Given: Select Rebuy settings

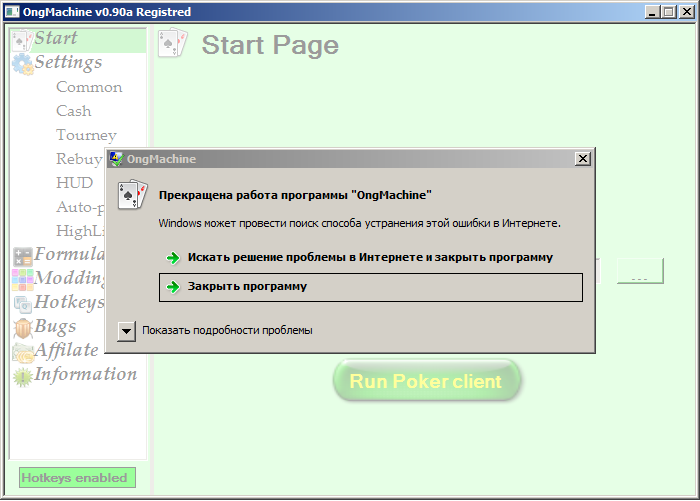Looking at the screenshot, I should [79, 159].
